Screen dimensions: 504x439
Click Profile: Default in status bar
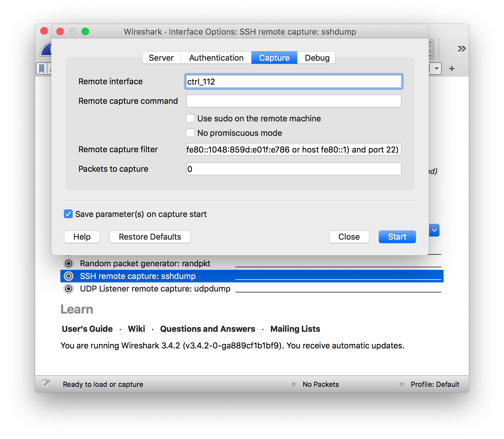435,384
